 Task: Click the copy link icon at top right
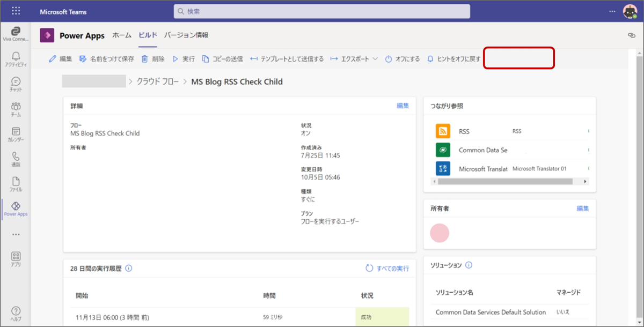(x=632, y=35)
